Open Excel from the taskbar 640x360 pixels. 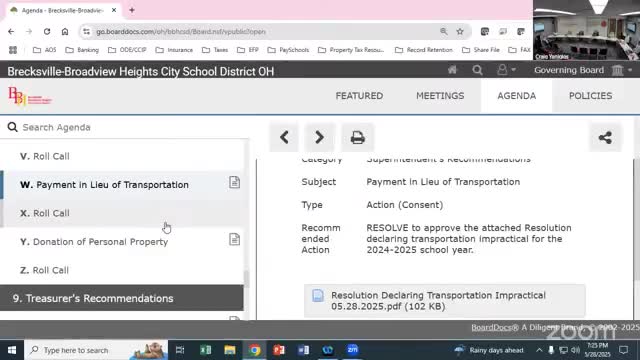(206, 350)
